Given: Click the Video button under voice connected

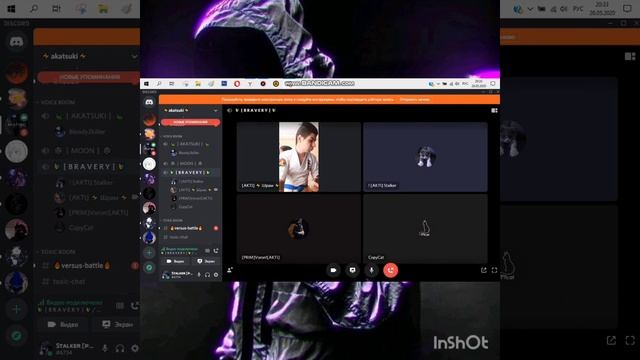Looking at the screenshot, I should 176,261.
